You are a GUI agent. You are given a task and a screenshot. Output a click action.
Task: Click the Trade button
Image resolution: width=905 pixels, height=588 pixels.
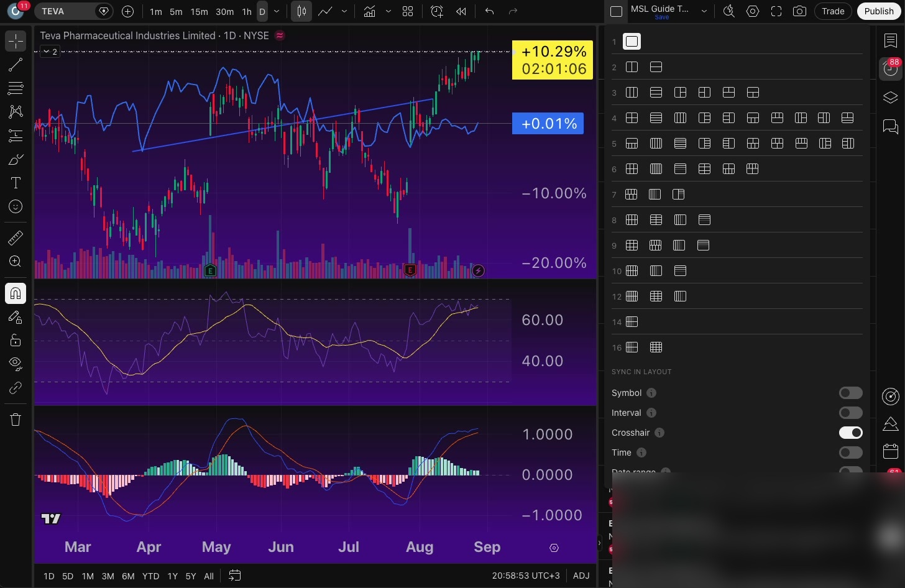[x=833, y=11]
